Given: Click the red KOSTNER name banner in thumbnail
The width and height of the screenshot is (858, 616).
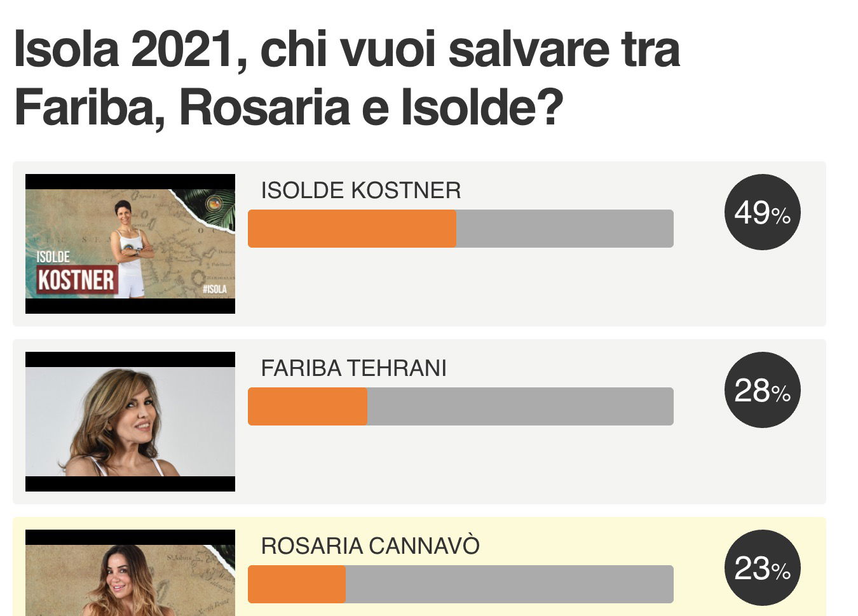Looking at the screenshot, I should click(76, 280).
